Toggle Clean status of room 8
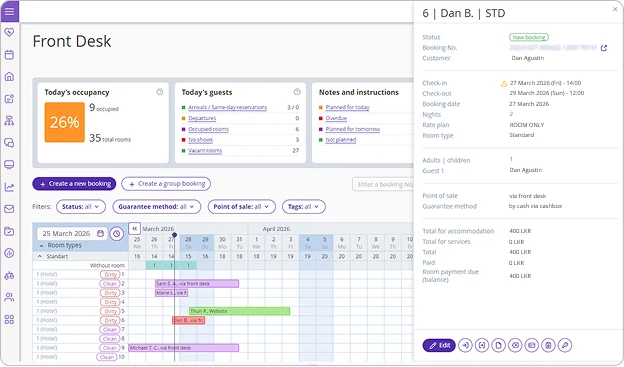Screen dimensions: 624x367 [x=110, y=338]
